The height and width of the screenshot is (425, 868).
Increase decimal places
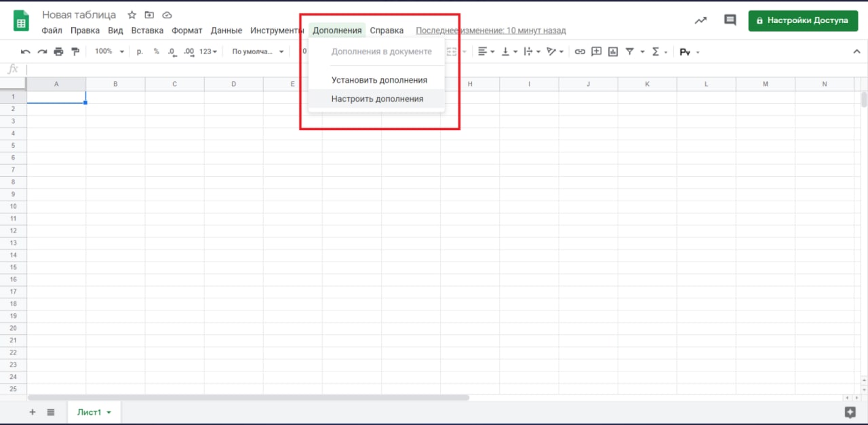pyautogui.click(x=189, y=52)
